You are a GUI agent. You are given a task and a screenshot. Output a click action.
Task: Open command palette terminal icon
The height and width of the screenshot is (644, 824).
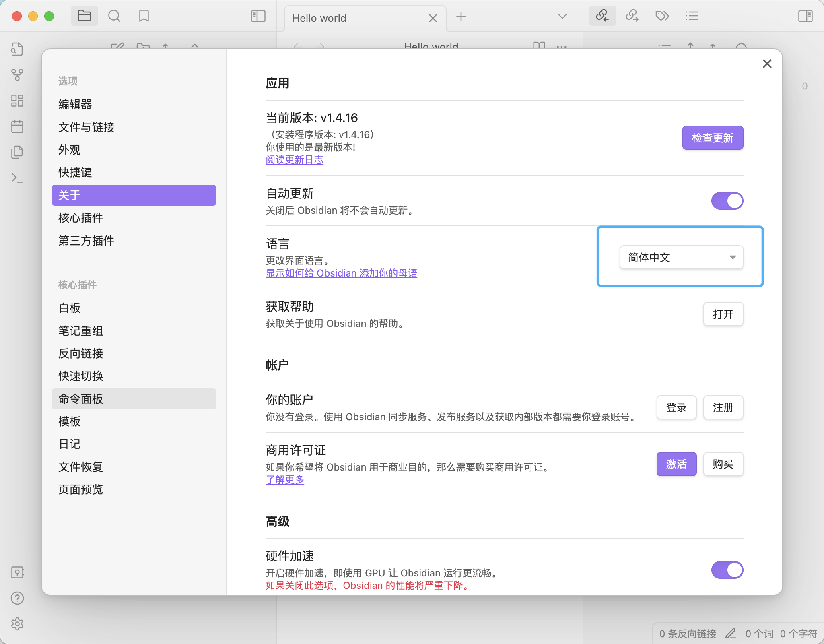click(17, 178)
